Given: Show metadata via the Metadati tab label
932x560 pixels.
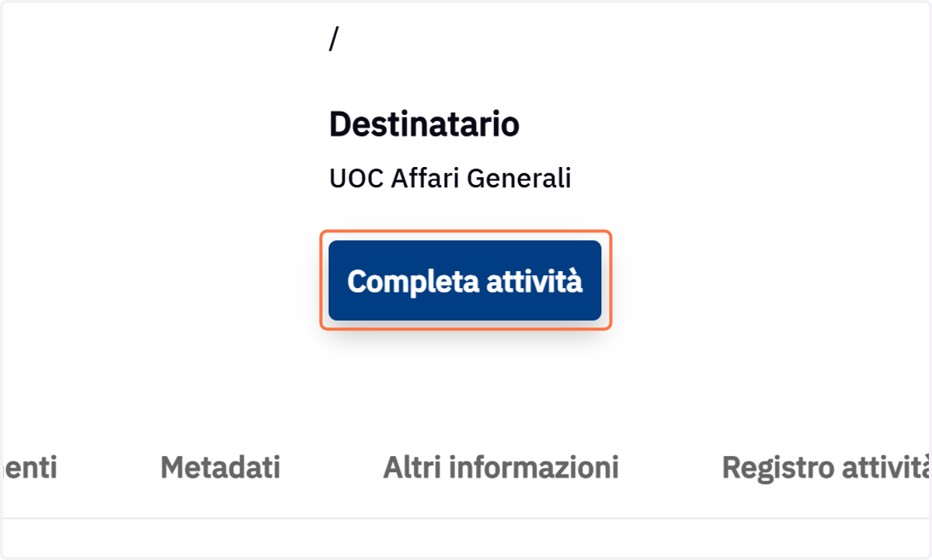Looking at the screenshot, I should click(220, 468).
